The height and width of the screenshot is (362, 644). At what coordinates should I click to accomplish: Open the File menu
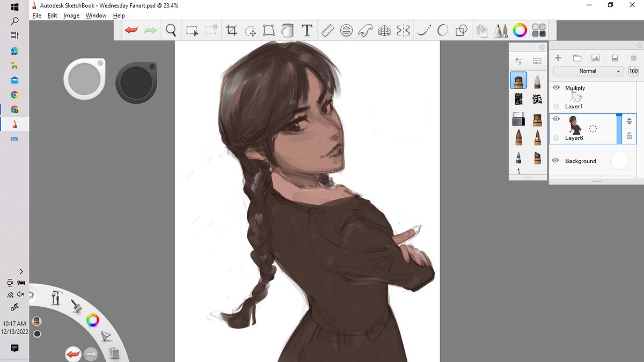36,16
